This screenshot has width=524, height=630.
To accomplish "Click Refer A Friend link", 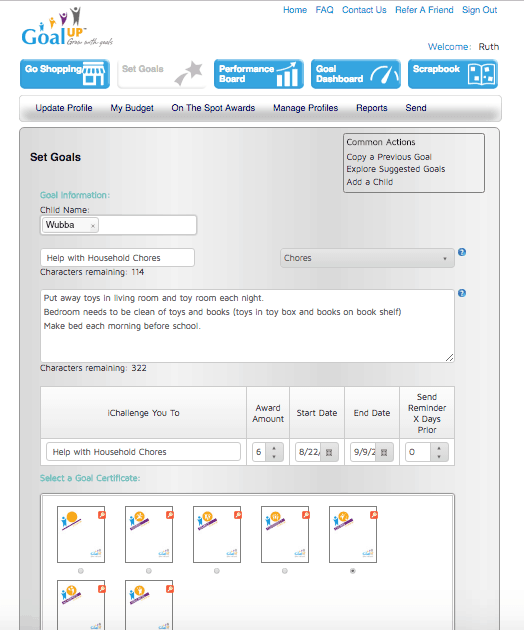I will (x=424, y=10).
